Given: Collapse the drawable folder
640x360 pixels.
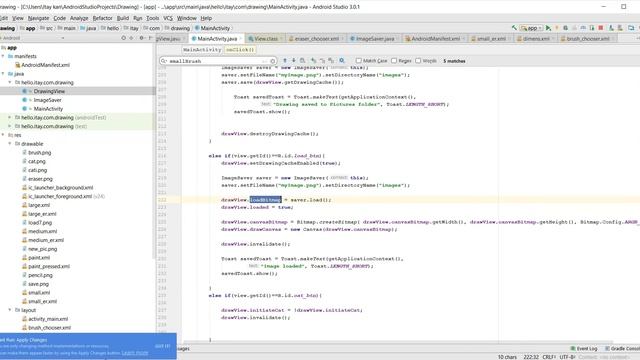Looking at the screenshot, I should click(10, 144).
